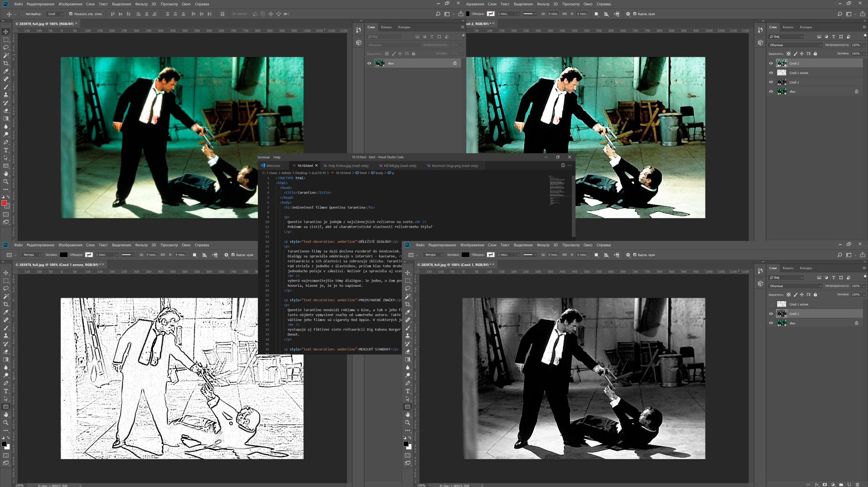Open the Фигура dropdown in bottom-right options bar
The width and height of the screenshot is (868, 487).
pos(433,255)
